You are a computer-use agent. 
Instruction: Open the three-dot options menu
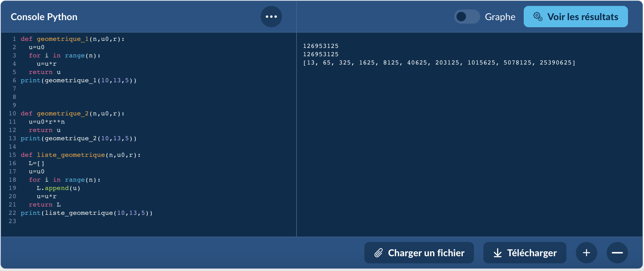point(271,17)
